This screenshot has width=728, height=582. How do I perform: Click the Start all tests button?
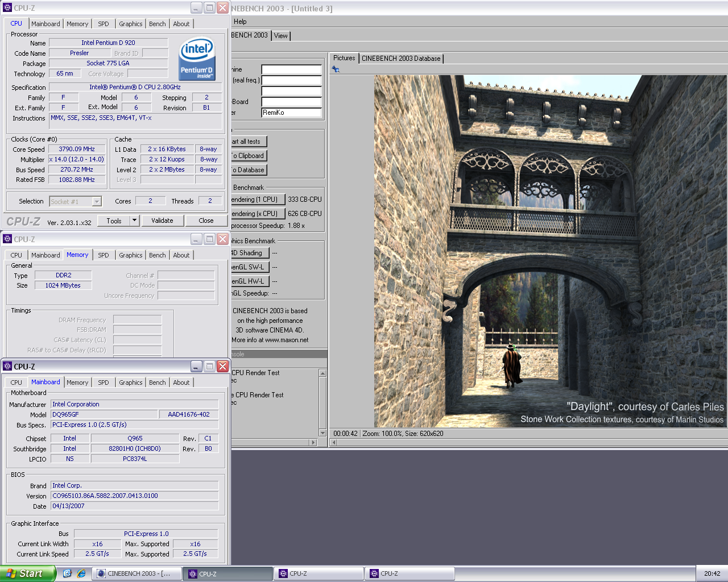coord(249,142)
